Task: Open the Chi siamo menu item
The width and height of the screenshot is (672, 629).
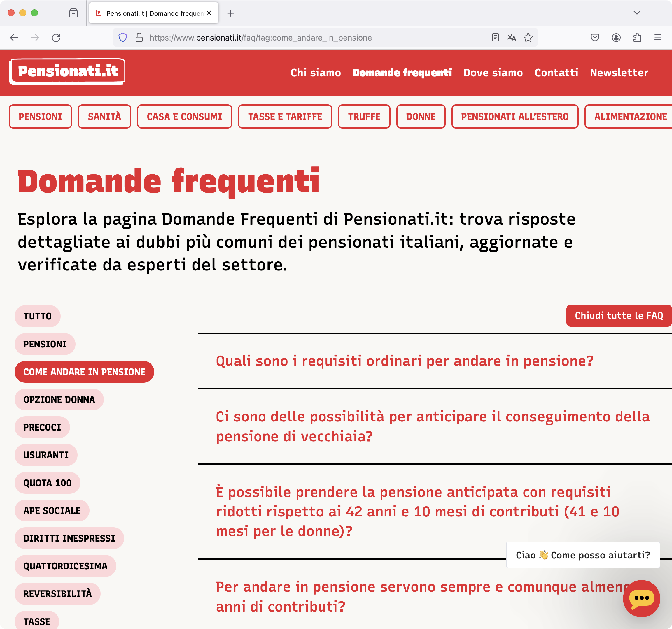Action: coord(315,73)
